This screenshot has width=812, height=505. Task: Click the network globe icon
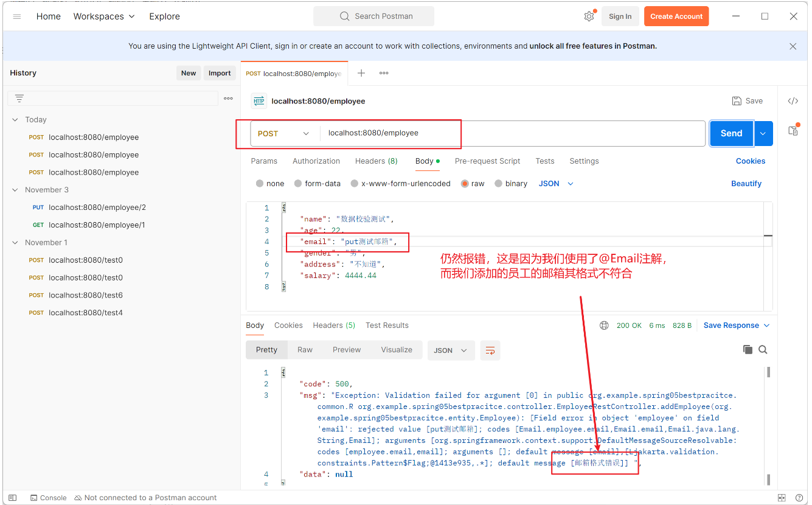604,326
